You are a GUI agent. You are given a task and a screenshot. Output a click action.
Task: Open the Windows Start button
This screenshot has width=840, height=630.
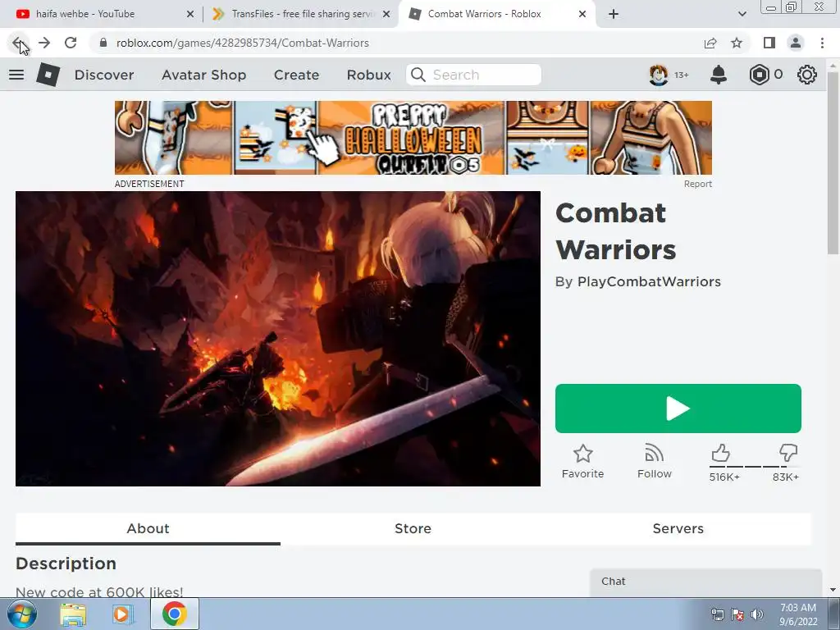[22, 614]
